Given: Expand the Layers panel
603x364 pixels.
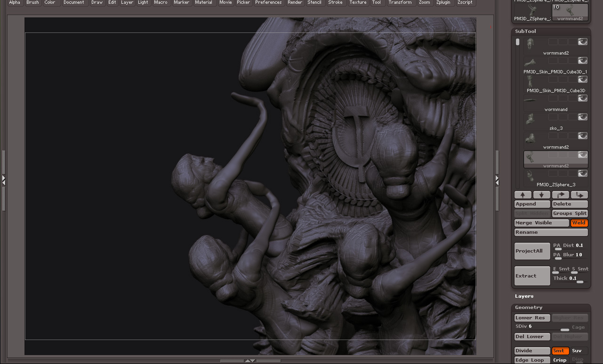Looking at the screenshot, I should 524,296.
